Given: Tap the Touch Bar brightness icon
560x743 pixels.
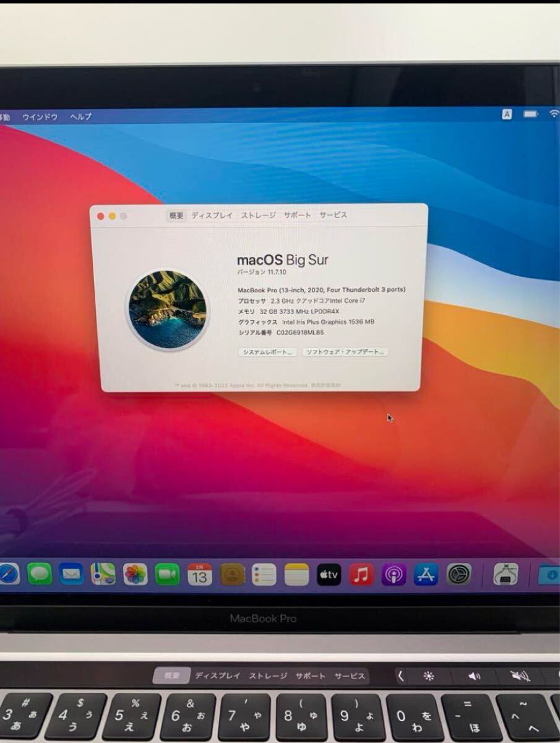Looking at the screenshot, I should click(x=428, y=676).
